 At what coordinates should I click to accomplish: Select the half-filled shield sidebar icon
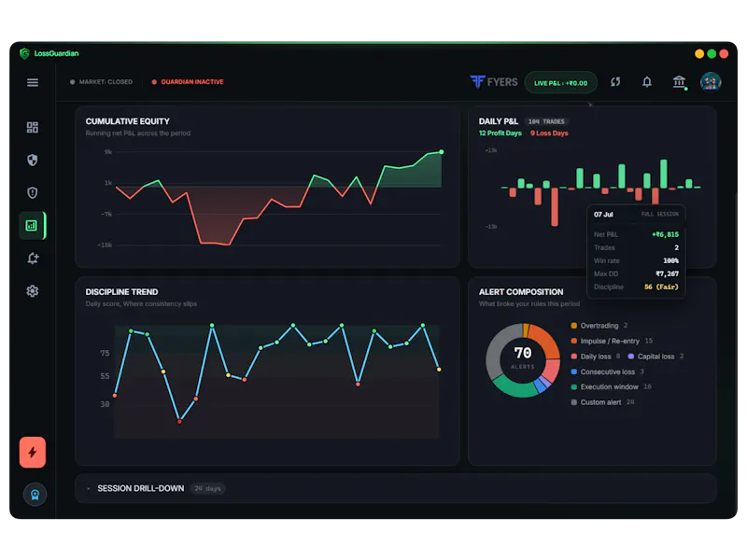[33, 160]
